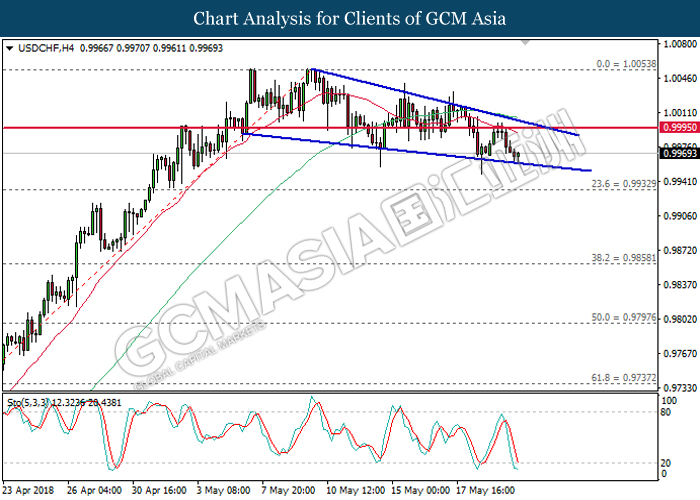Click the 50.0 = 0.97976 Fibonacci level
The width and height of the screenshot is (700, 500).
tap(624, 317)
